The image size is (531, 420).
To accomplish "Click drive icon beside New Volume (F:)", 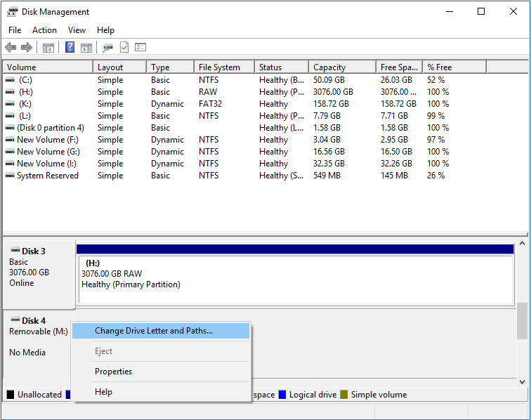I will click(x=10, y=140).
